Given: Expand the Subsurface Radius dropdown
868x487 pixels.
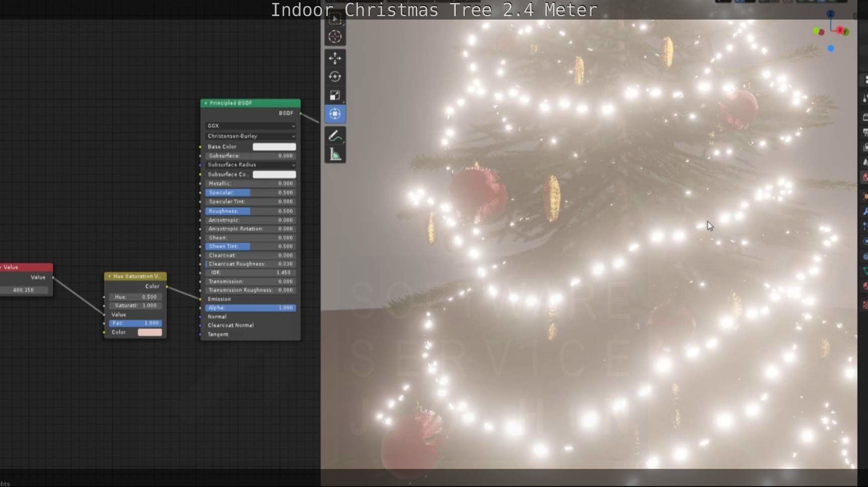Looking at the screenshot, I should pyautogui.click(x=251, y=165).
